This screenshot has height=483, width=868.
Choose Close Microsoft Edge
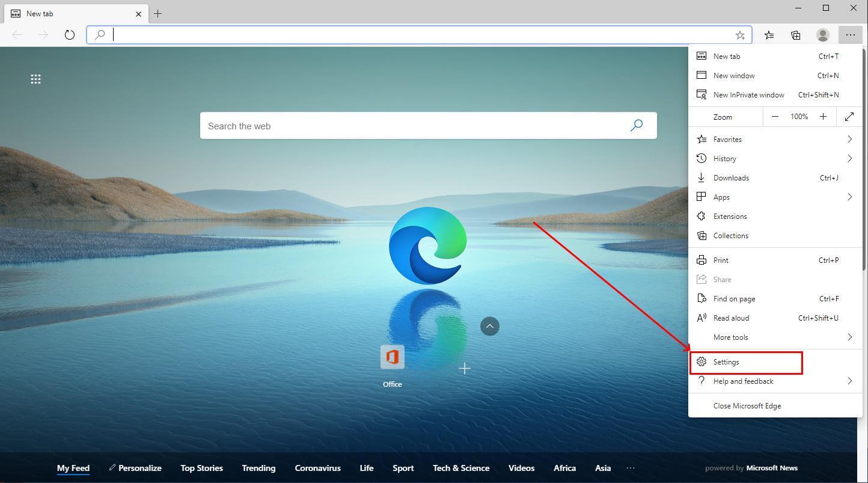tap(775, 405)
